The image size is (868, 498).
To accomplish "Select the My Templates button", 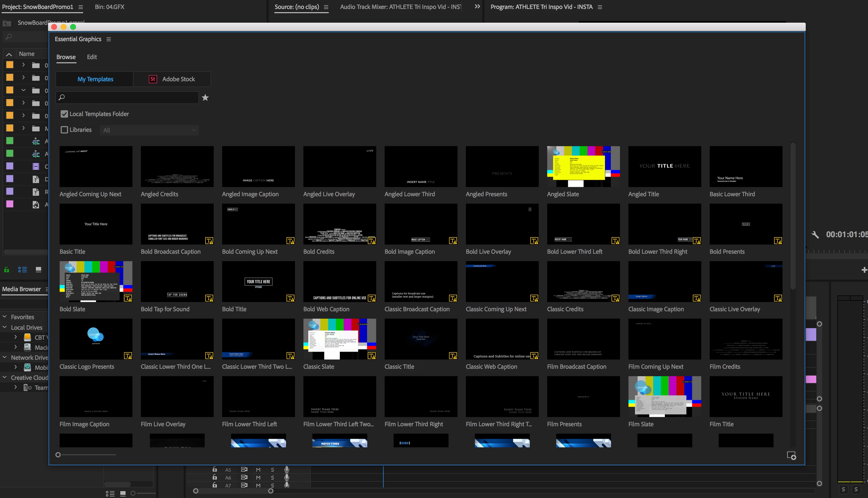I will coord(95,79).
